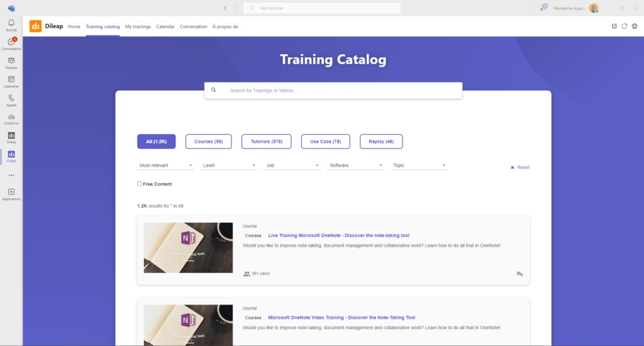Select the Training catalog tab
644x346 pixels.
(x=103, y=26)
